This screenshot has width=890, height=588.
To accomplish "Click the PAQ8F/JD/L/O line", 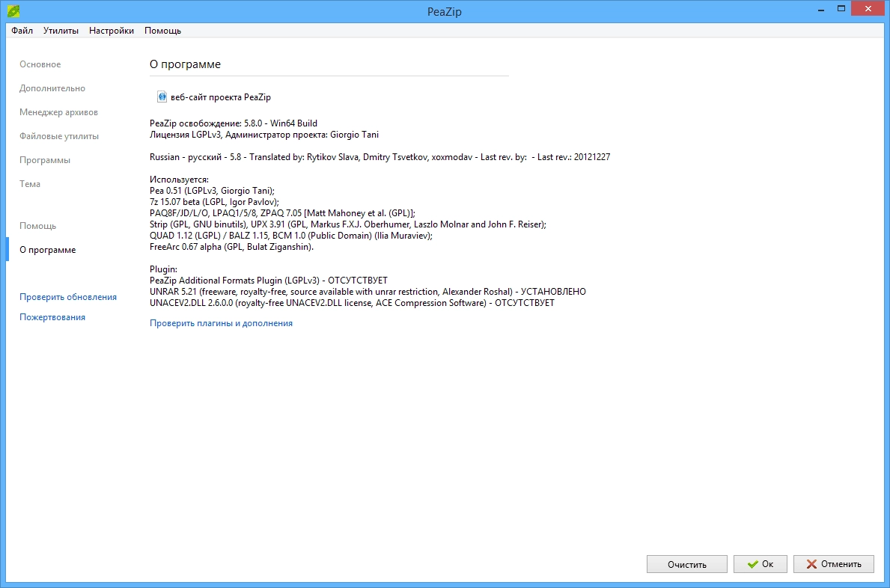I will [x=282, y=213].
